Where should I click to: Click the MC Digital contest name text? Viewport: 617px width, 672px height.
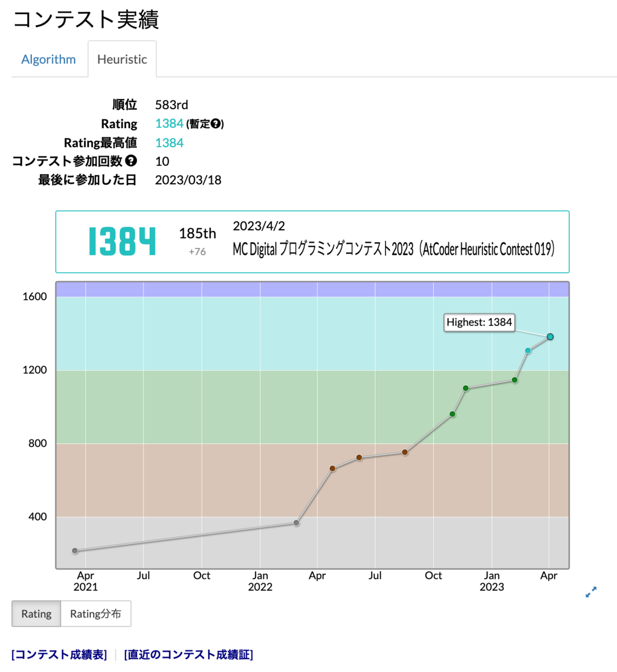pyautogui.click(x=393, y=249)
